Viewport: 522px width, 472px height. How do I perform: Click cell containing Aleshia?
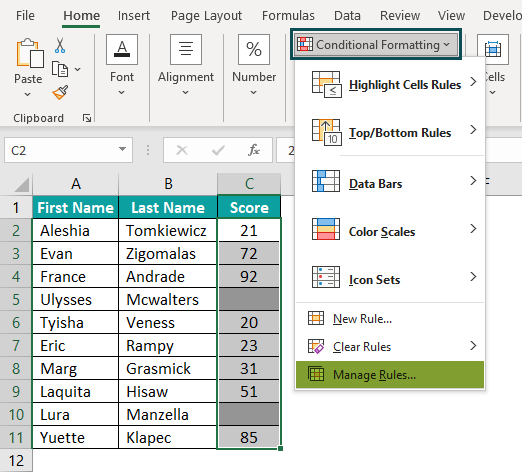[x=76, y=230]
